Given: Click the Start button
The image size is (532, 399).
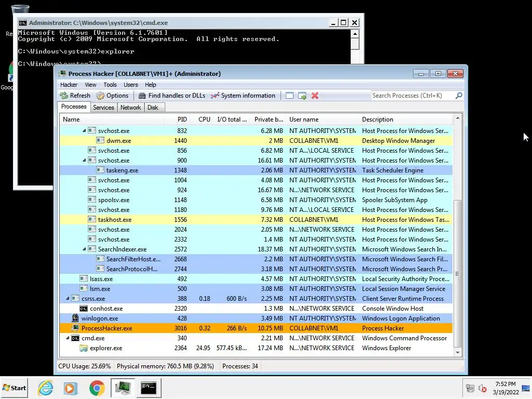Looking at the screenshot, I should point(14,388).
